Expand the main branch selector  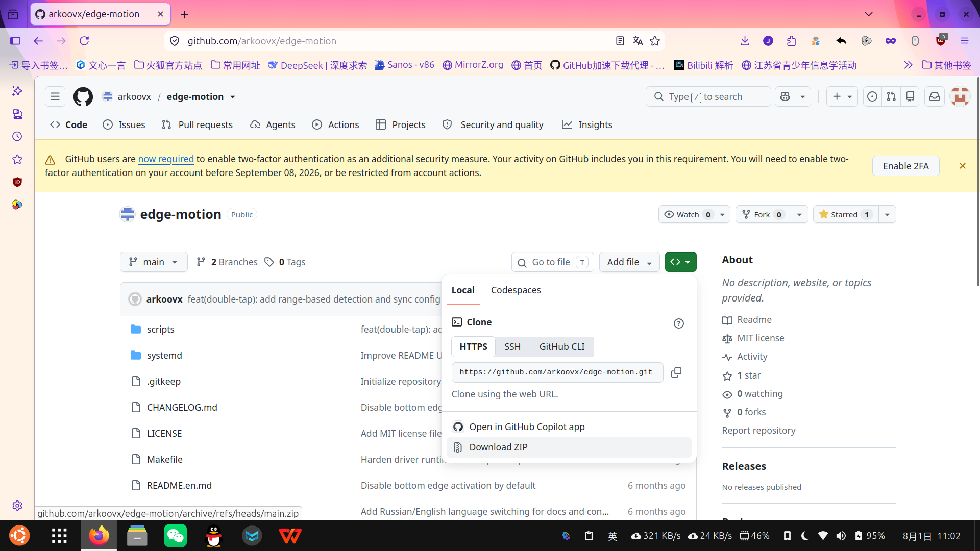[x=154, y=262]
